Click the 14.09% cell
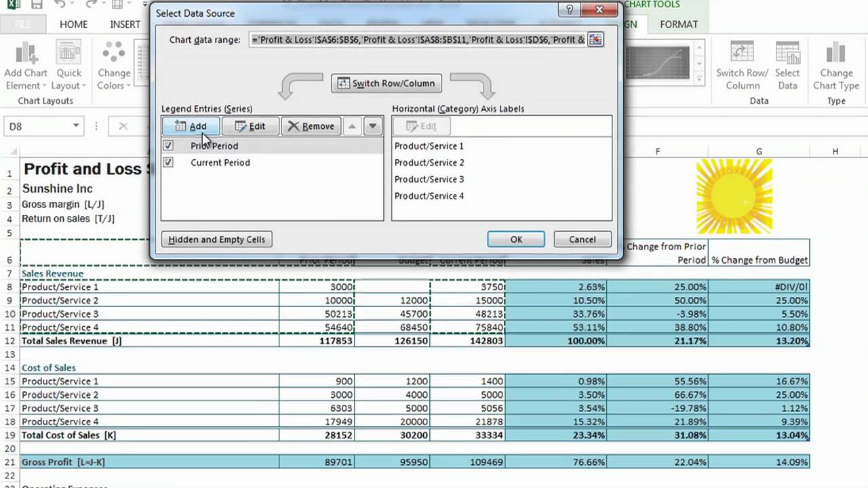This screenshot has height=488, width=868. (x=759, y=462)
